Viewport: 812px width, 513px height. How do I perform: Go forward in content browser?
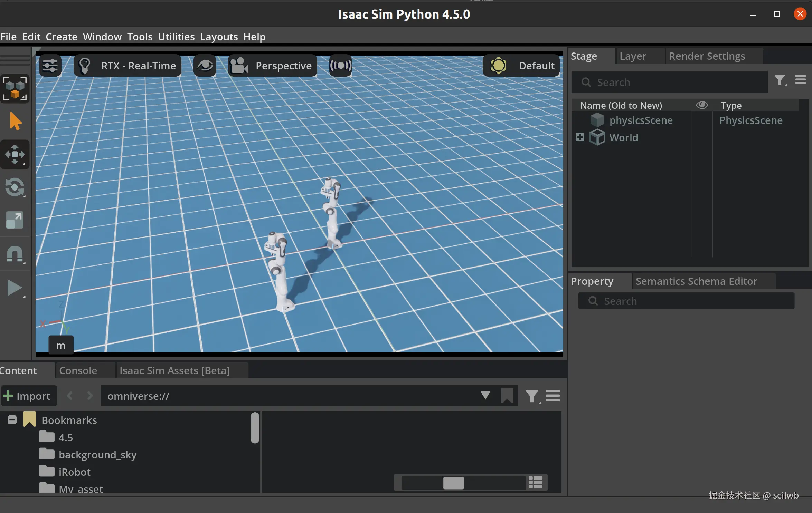pyautogui.click(x=90, y=396)
